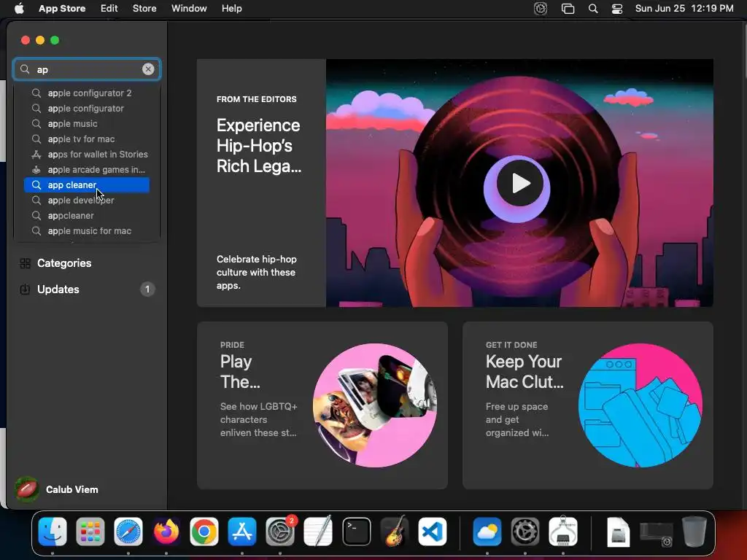Open System Settings with badge 2 in Dock
747x560 pixels.
pos(280,532)
